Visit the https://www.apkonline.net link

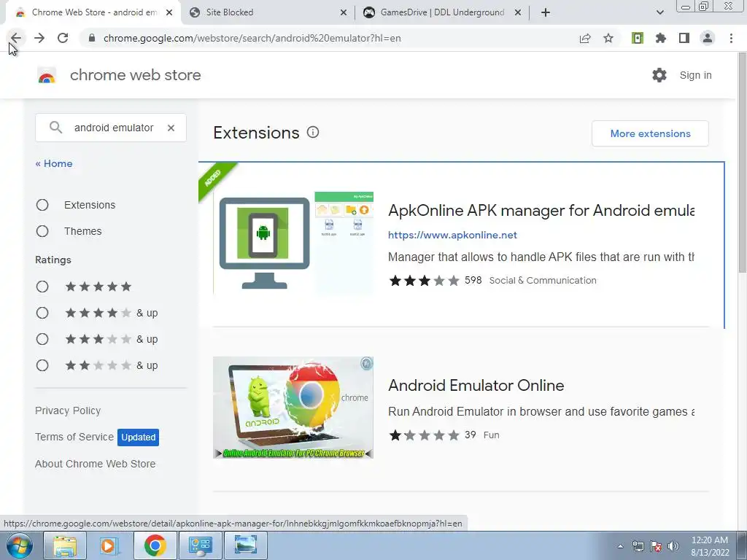click(x=452, y=235)
